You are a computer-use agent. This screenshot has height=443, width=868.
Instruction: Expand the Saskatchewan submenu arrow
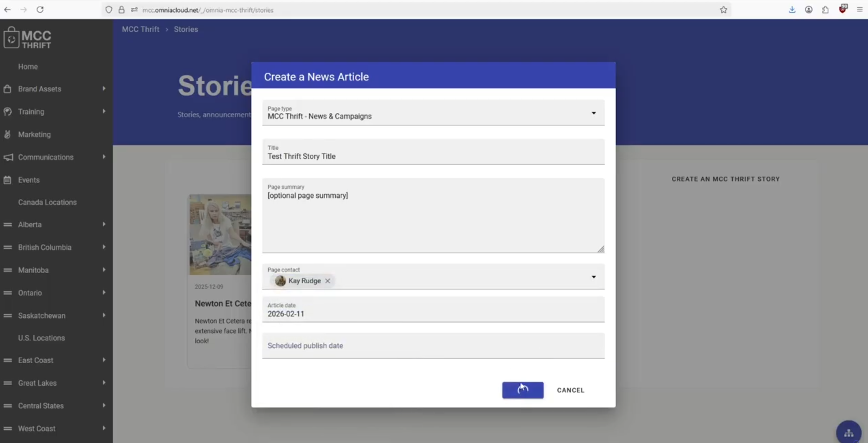pos(104,316)
